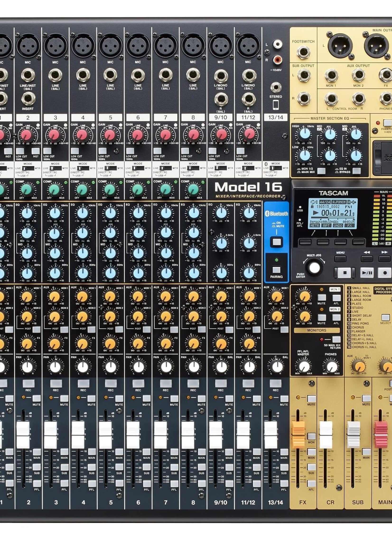
Task: Mute the MON 1 monitor output
Action: click(322, 297)
